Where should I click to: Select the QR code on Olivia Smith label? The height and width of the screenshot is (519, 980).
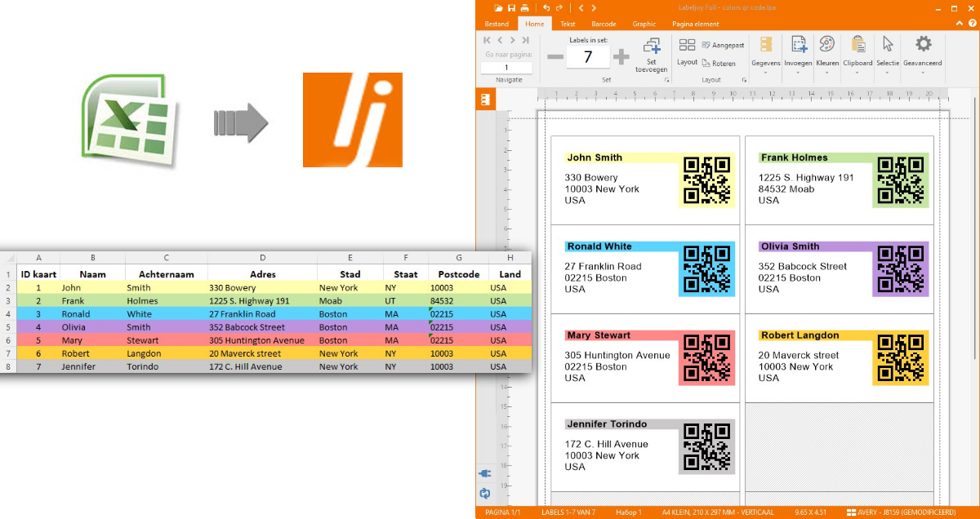coord(901,268)
